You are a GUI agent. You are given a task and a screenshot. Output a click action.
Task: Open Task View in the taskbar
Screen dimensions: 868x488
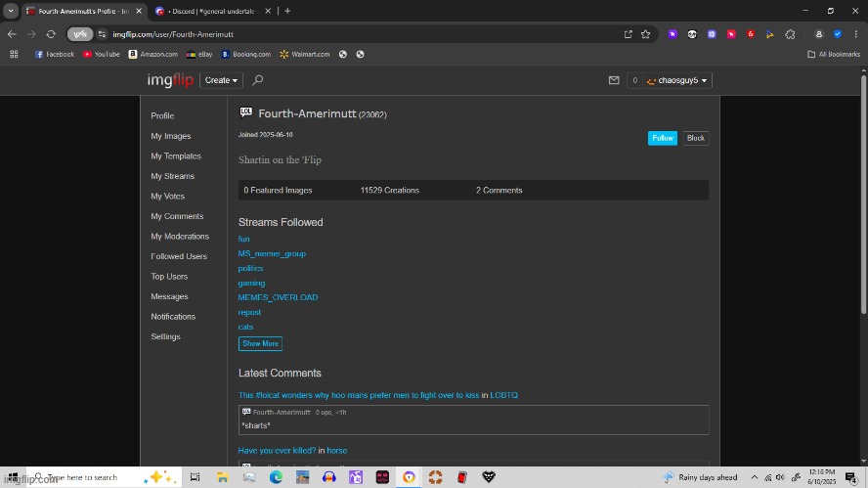(x=195, y=477)
